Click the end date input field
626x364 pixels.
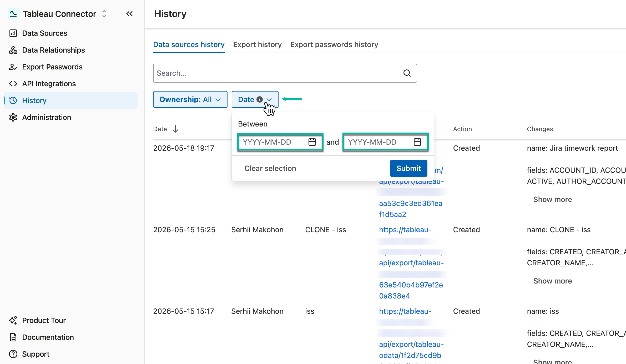pos(385,142)
